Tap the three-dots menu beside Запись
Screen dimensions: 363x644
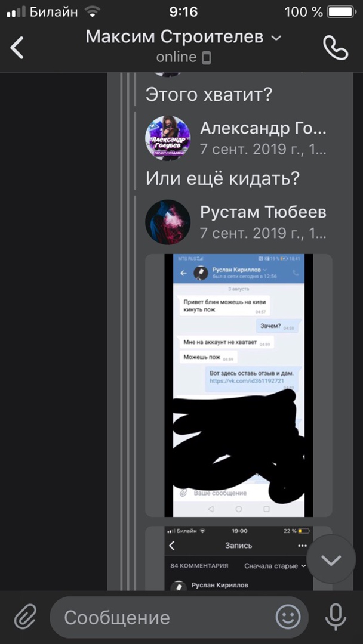(303, 546)
